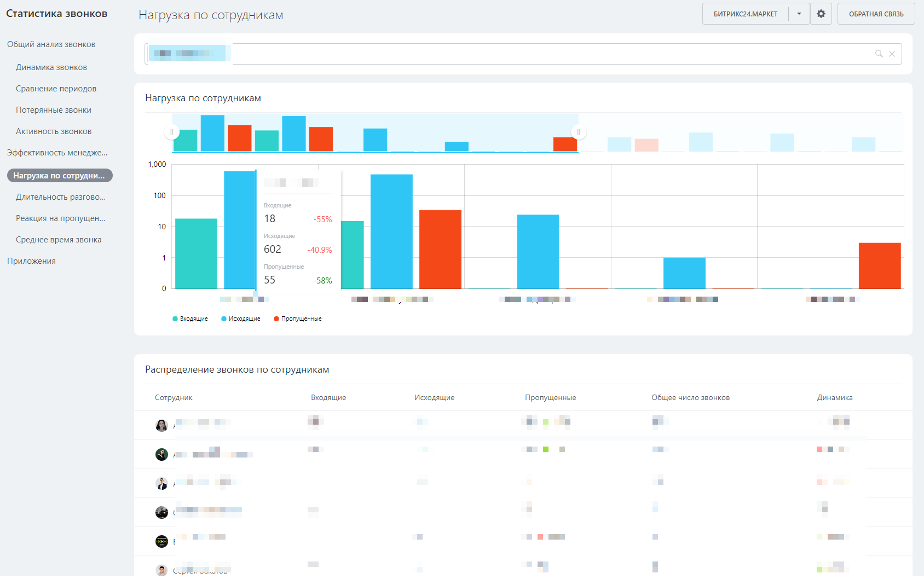Sort table by Входящие column header
The image size is (924, 579).
(x=328, y=397)
